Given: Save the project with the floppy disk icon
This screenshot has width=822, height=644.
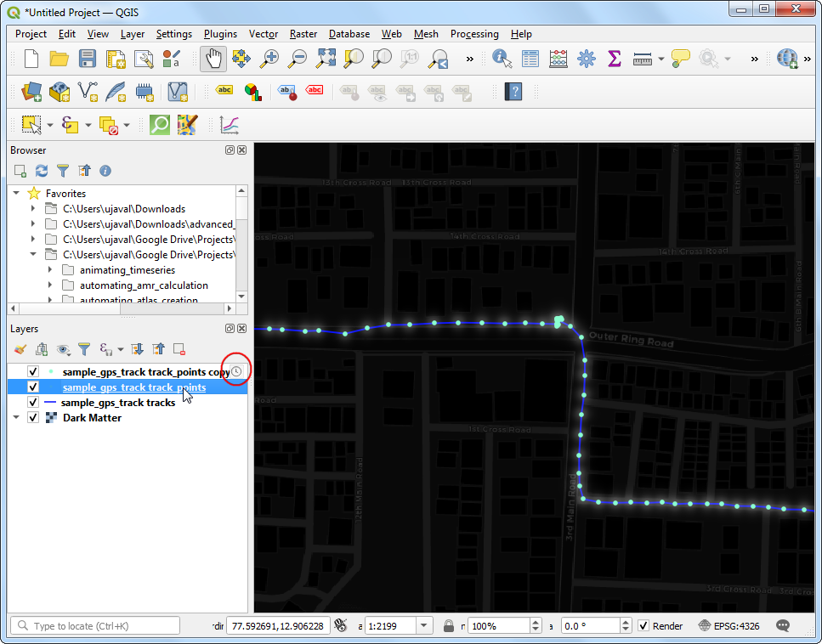Looking at the screenshot, I should pos(87,59).
